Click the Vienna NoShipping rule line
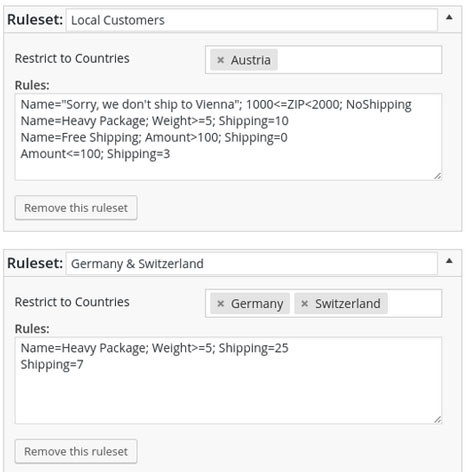The image size is (470, 472). (x=216, y=105)
